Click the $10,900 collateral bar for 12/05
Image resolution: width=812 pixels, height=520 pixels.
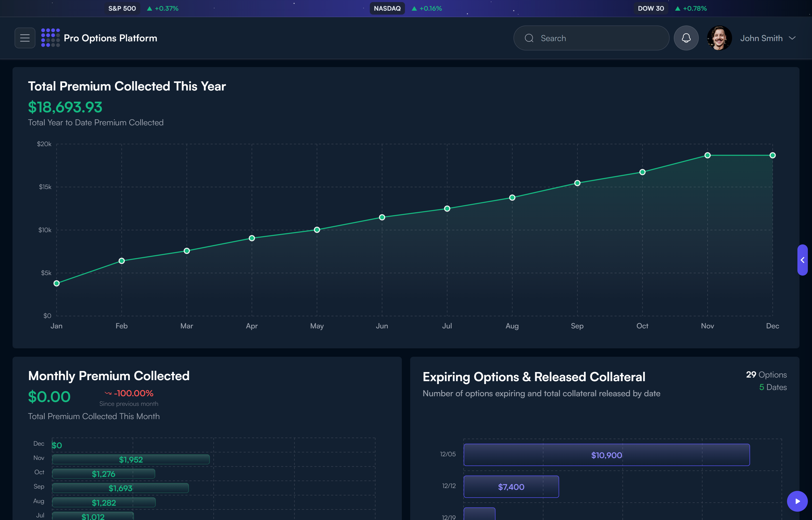tap(607, 455)
